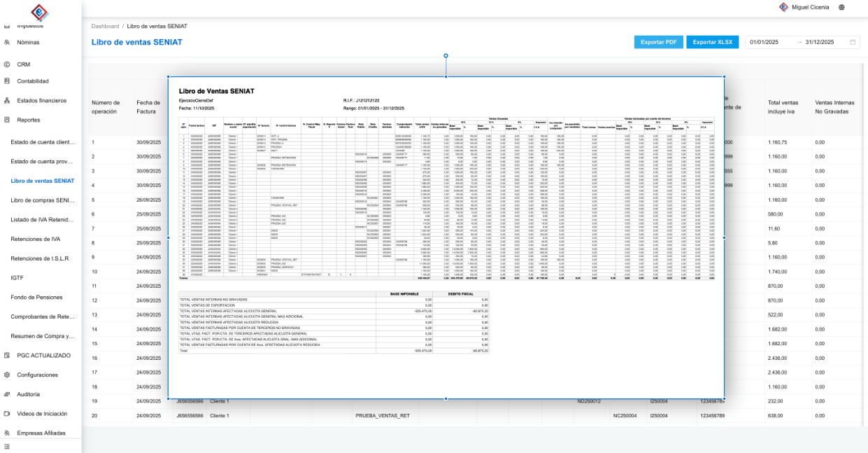Click the calendar icon in date range
Viewport: 868px width, 453px height.
(853, 42)
